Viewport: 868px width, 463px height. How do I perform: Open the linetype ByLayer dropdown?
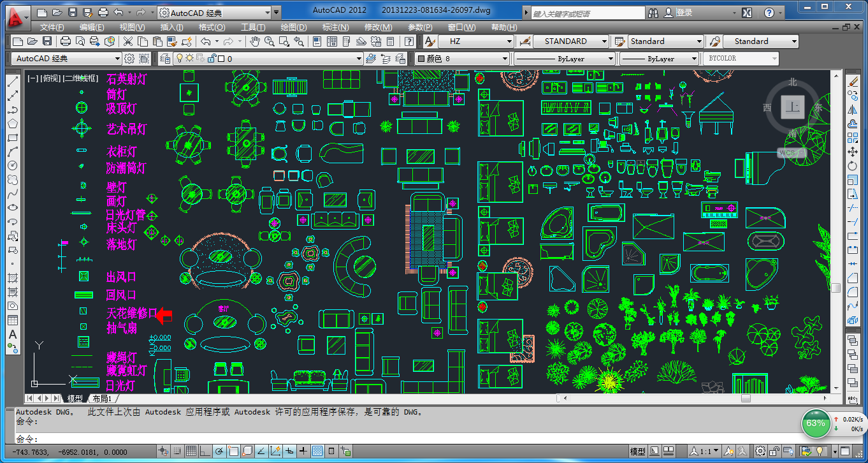point(565,59)
